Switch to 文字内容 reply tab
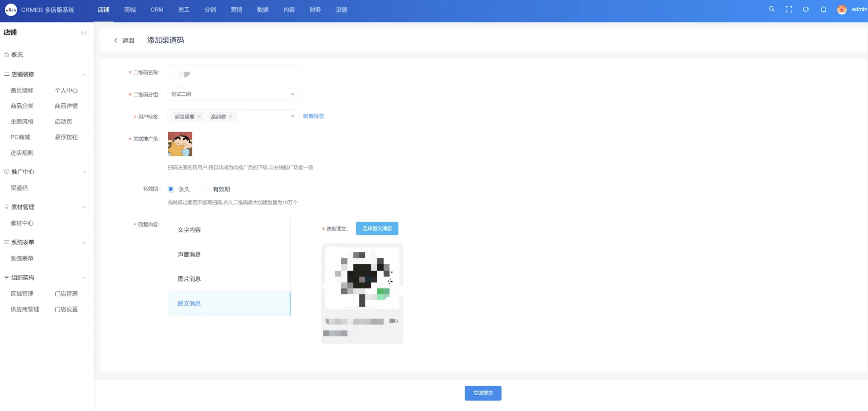 pyautogui.click(x=189, y=229)
